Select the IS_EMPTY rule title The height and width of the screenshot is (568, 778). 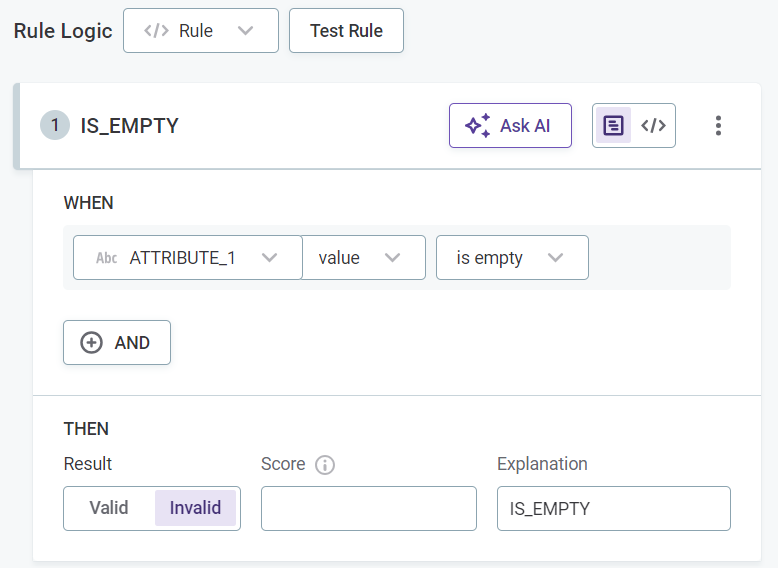129,126
